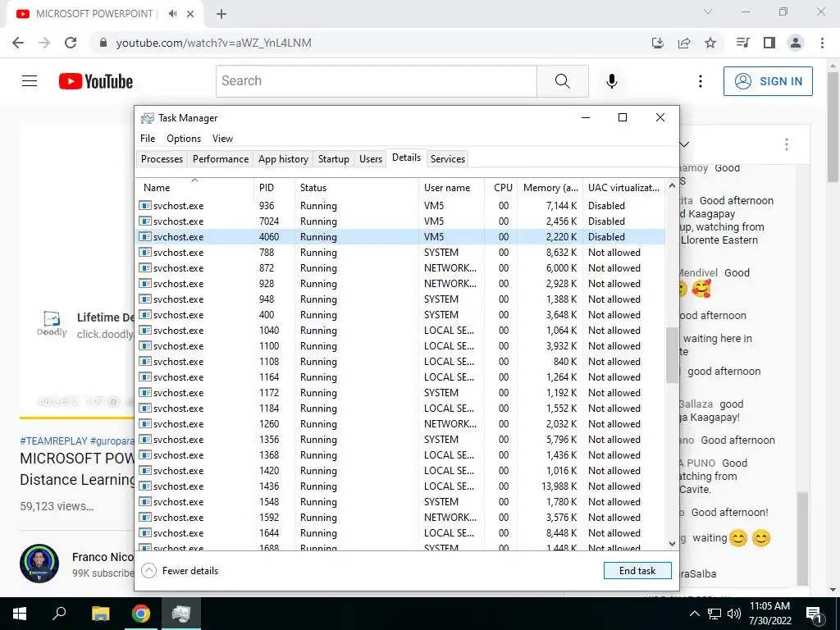Reload the YouTube page
840x630 pixels.
point(71,43)
